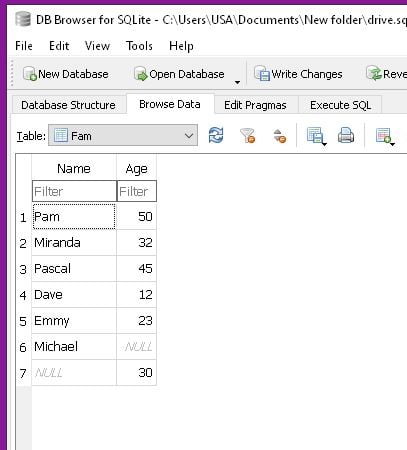This screenshot has height=450, width=407.
Task: Click the print table icon
Action: tap(346, 136)
